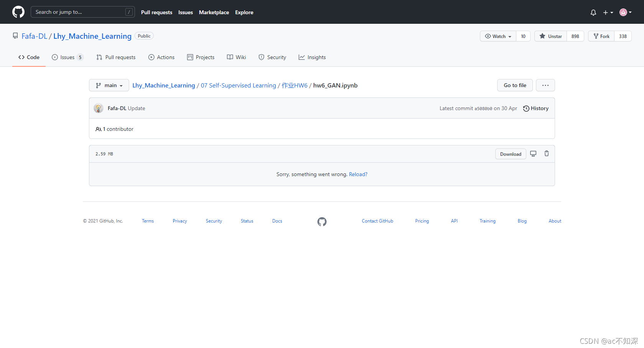Open the repository Pull requests tab
Viewport: 644px width, 348px height.
coord(116,57)
